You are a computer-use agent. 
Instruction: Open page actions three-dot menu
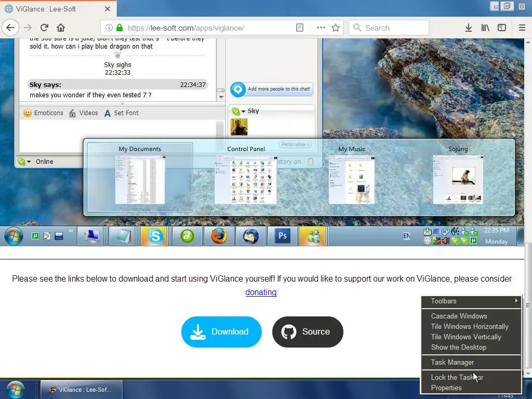[321, 28]
